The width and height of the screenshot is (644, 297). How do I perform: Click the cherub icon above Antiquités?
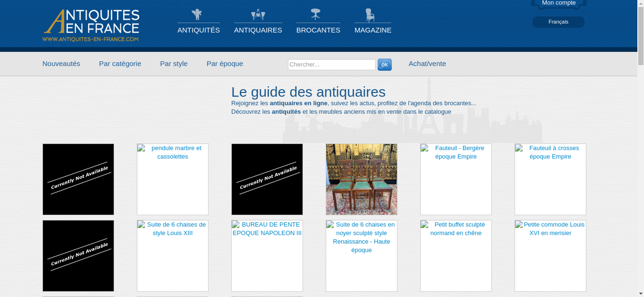[197, 14]
